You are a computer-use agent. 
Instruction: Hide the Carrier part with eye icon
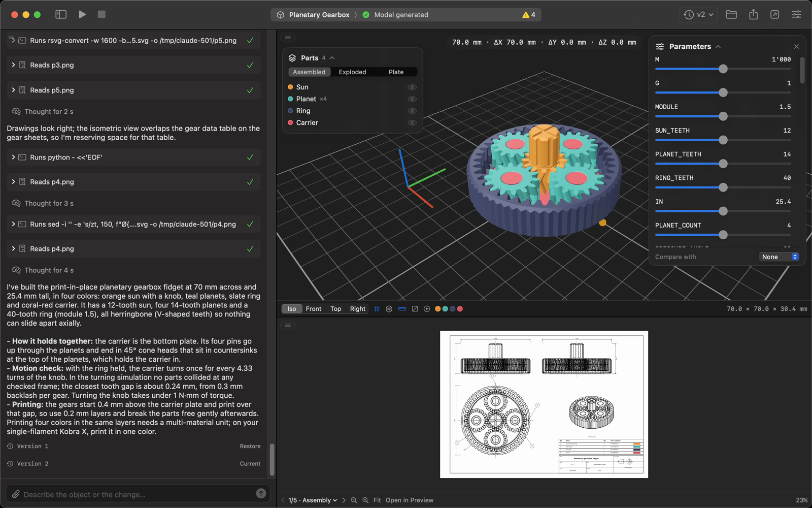coord(412,123)
